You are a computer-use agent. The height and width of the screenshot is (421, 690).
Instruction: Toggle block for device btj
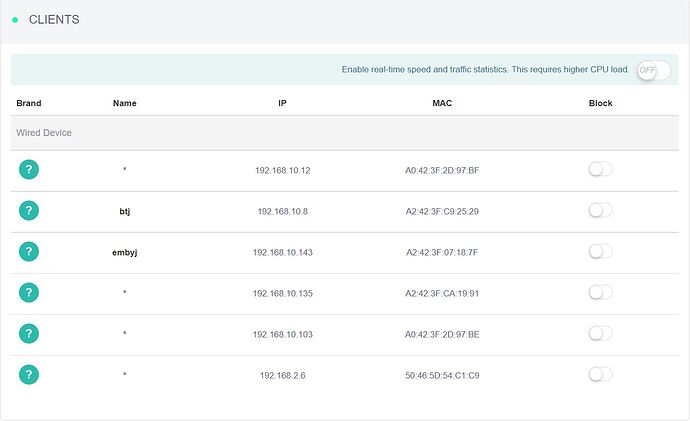[x=600, y=210]
